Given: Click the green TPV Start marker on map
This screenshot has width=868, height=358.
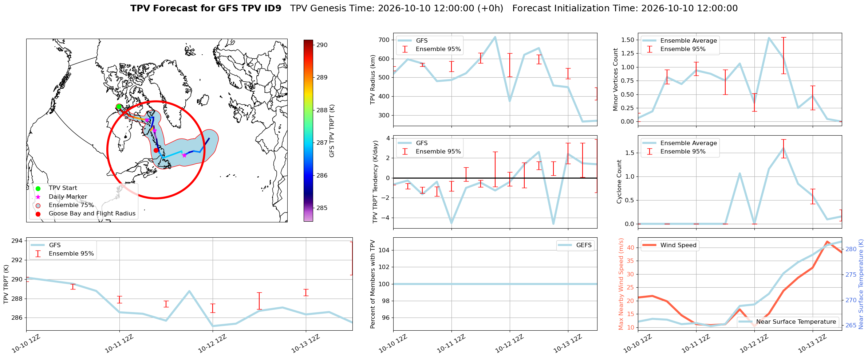Looking at the screenshot, I should (x=119, y=107).
